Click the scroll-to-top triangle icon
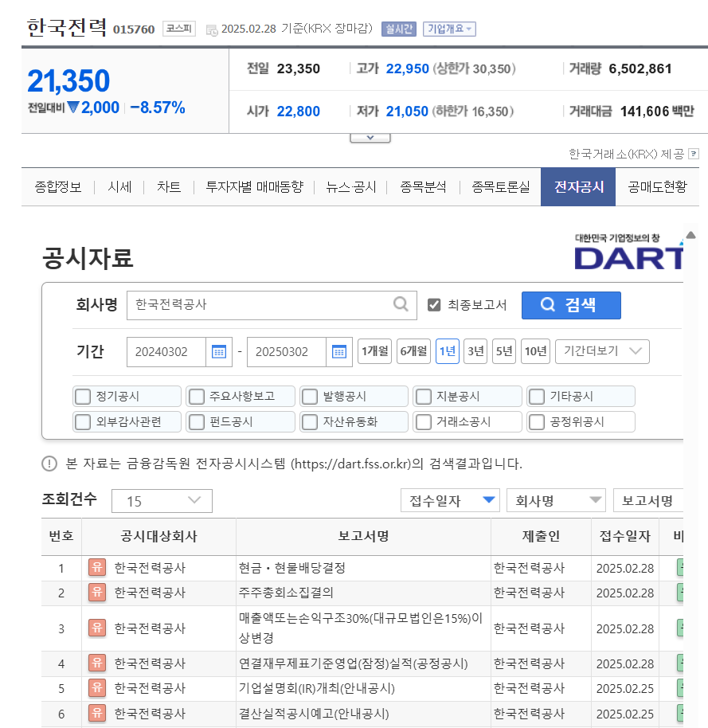 (690, 235)
